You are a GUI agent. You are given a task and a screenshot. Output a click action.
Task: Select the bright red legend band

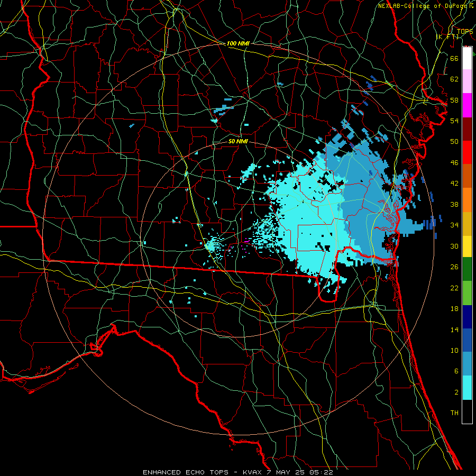coord(467,152)
